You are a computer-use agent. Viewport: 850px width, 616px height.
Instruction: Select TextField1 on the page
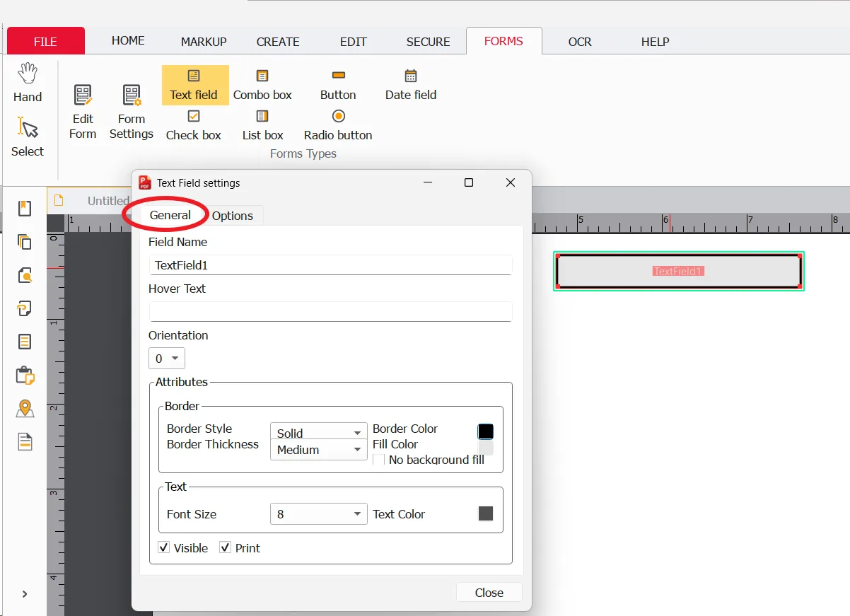(679, 271)
